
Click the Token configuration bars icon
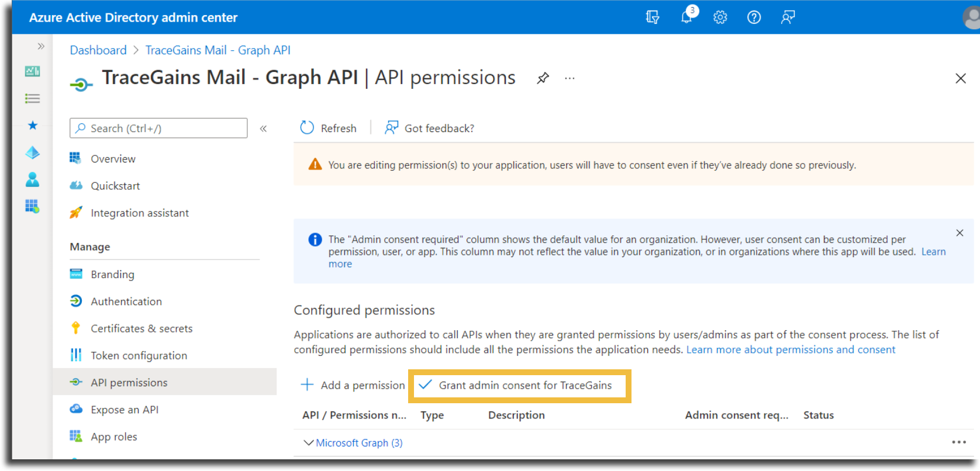point(76,355)
